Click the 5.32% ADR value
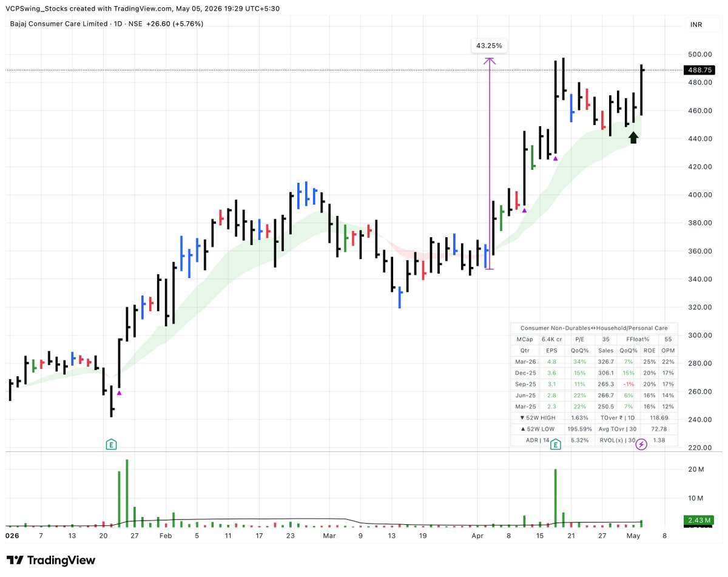This screenshot has width=728, height=577. click(580, 440)
